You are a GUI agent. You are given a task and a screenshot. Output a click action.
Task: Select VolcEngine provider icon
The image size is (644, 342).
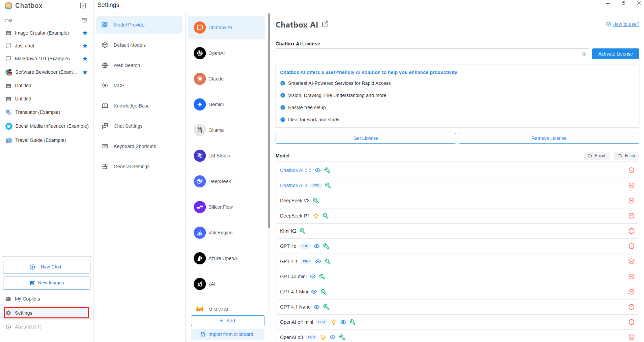coord(199,233)
